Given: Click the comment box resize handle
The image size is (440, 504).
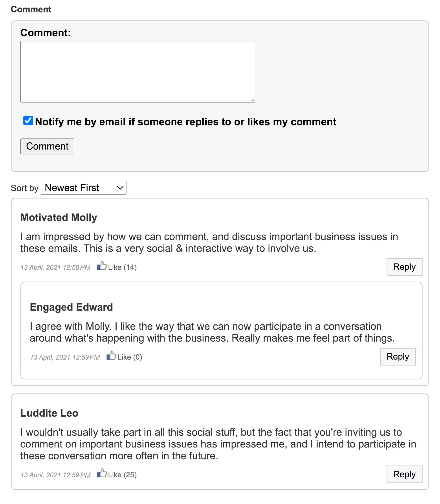Looking at the screenshot, I should pyautogui.click(x=253, y=100).
